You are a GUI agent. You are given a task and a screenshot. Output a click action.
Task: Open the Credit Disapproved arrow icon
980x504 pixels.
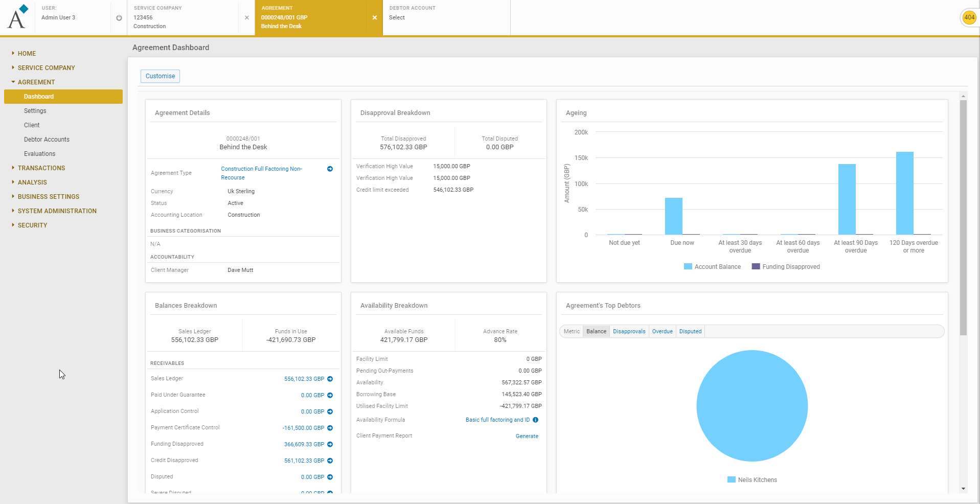pyautogui.click(x=330, y=461)
